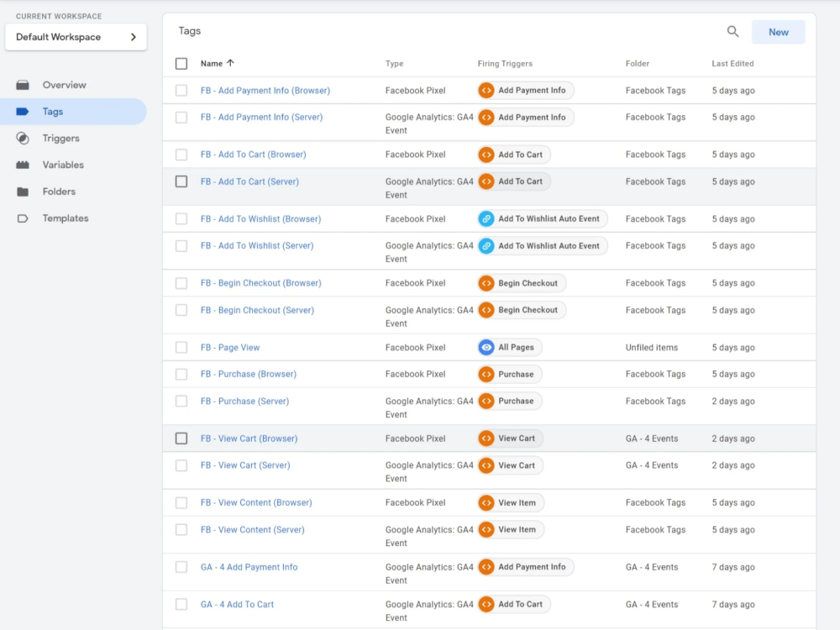Click trigger icon for FB - Begin Checkout (Browser)
Viewport: 840px width, 630px height.
[486, 283]
